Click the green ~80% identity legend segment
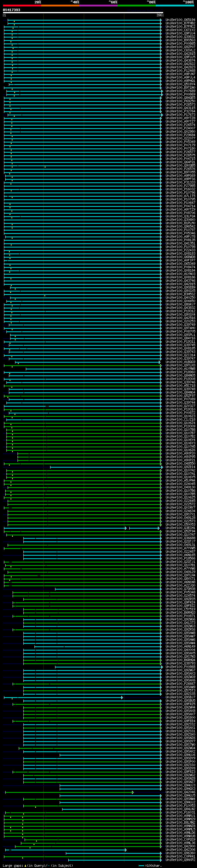Screen dimensions: 197x868 pos(137,6)
